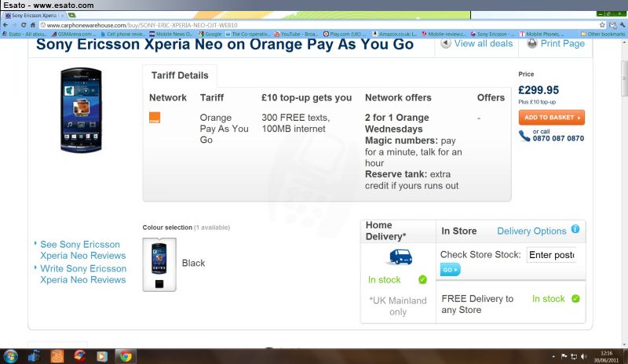Open the Amazon.co.uk bookmark
This screenshot has width=628, height=364.
395,34
